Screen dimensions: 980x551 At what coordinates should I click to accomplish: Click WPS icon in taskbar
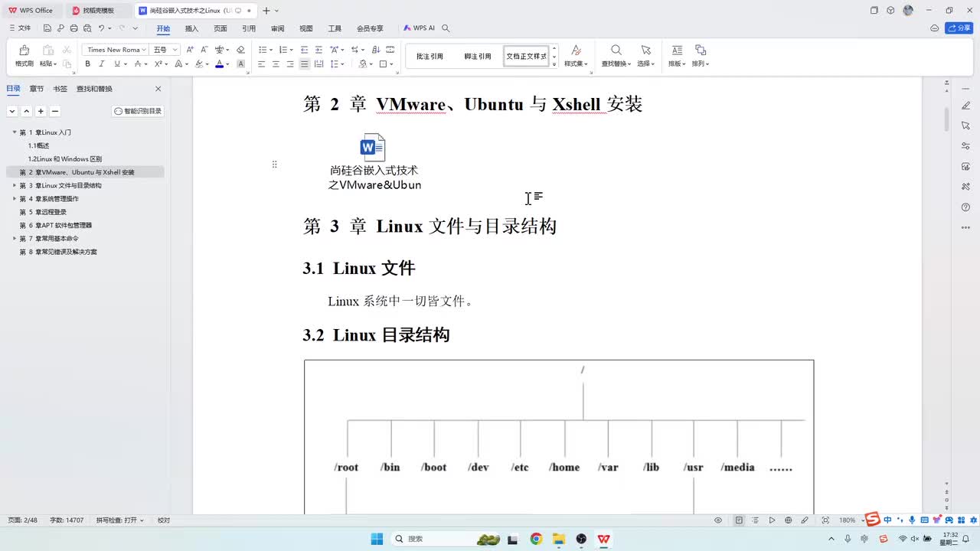pos(604,539)
